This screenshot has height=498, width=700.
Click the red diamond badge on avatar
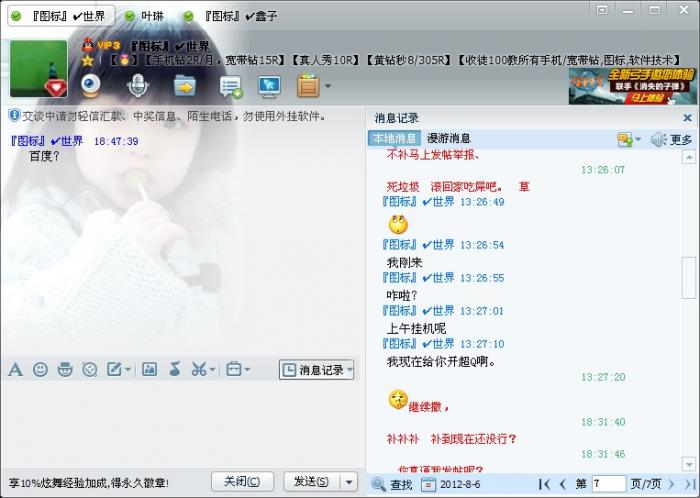pyautogui.click(x=56, y=88)
